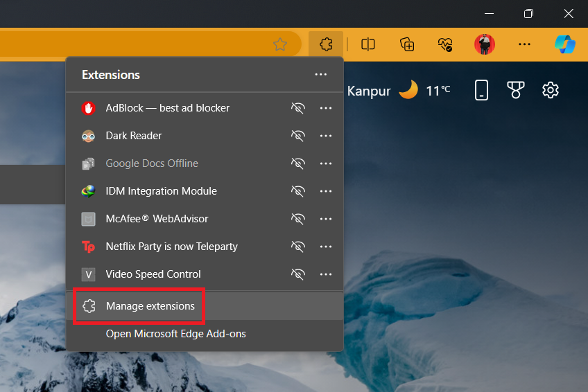Viewport: 588px width, 392px height.
Task: Click the user profile avatar
Action: 484,44
